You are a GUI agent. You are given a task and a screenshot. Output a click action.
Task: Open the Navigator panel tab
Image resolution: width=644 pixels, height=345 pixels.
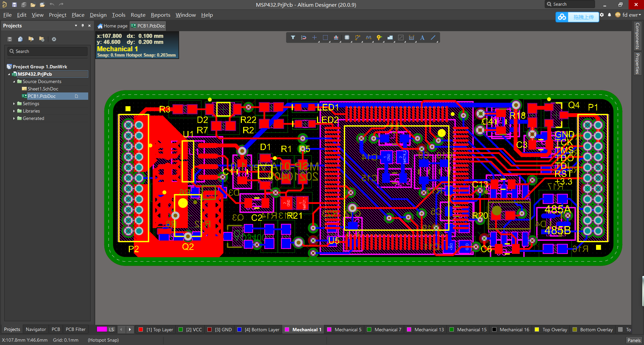[36, 329]
